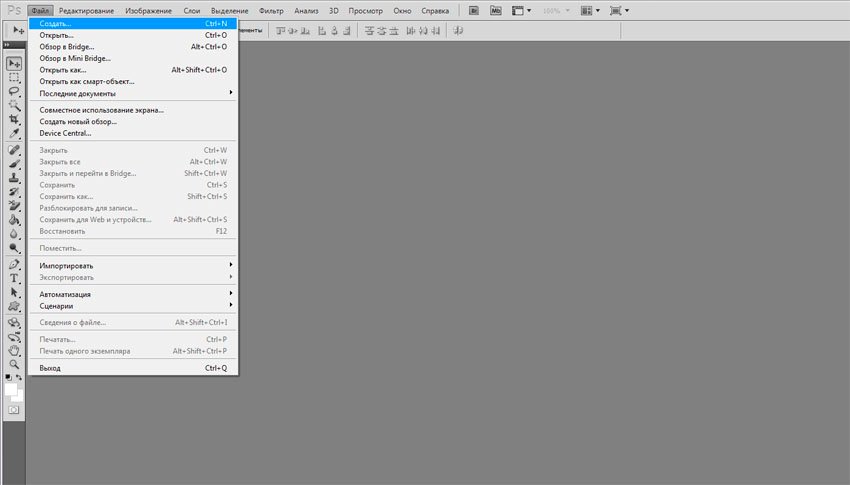Activate the Eyedropper tool
This screenshot has height=485, width=850.
(x=14, y=133)
